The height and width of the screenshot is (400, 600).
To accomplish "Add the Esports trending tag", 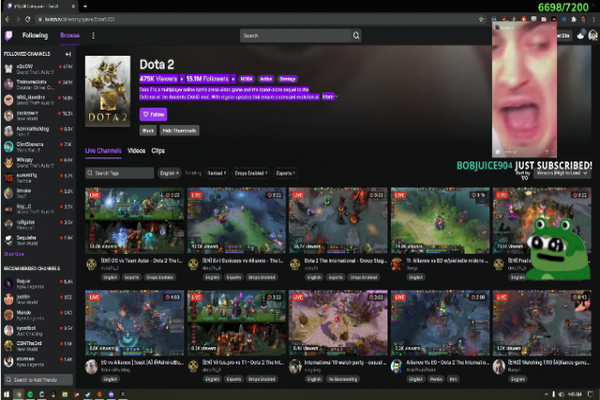I will point(285,173).
